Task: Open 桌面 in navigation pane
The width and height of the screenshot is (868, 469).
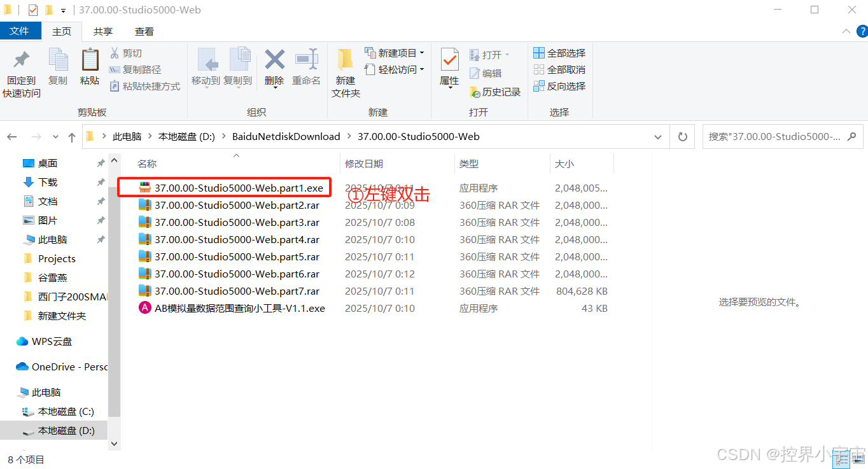Action: click(40, 164)
